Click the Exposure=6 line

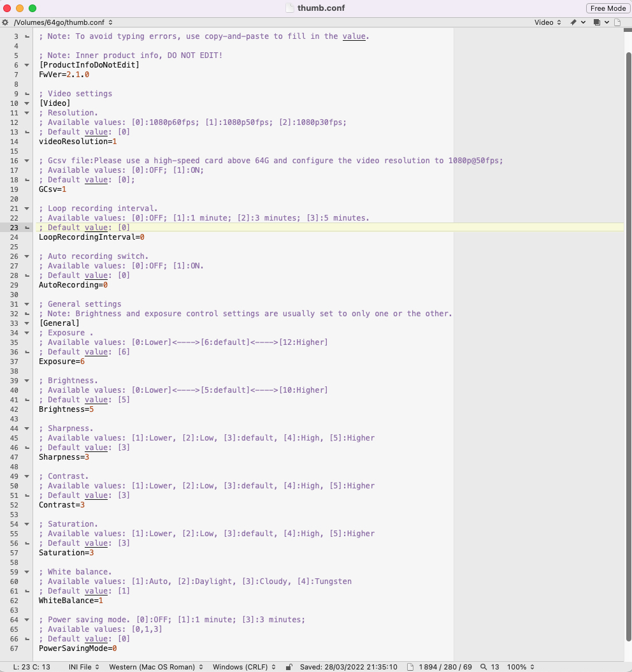[x=62, y=362]
